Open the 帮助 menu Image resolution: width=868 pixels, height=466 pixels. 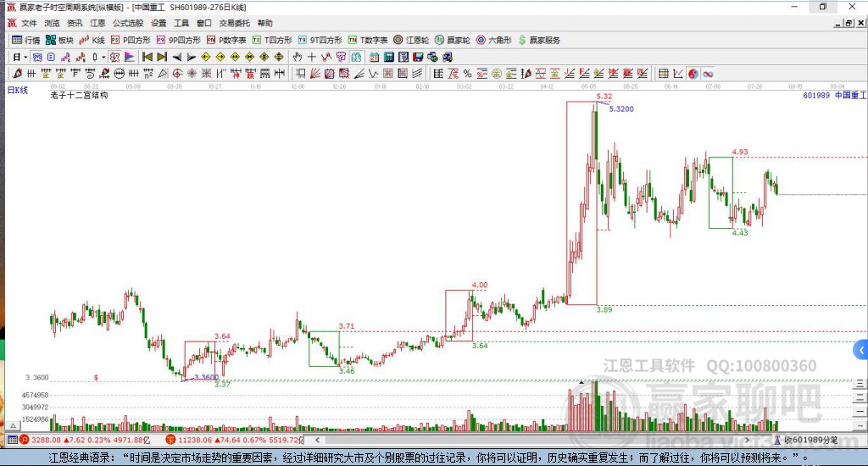(x=265, y=23)
